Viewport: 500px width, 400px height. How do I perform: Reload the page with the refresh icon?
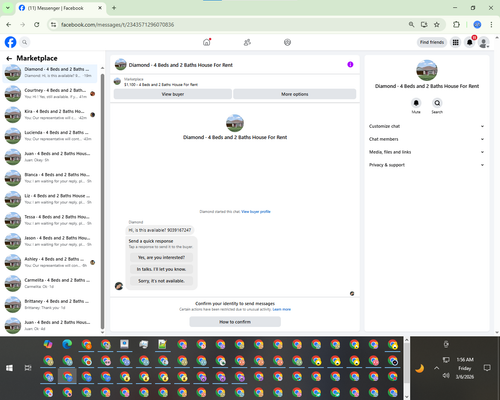37,25
